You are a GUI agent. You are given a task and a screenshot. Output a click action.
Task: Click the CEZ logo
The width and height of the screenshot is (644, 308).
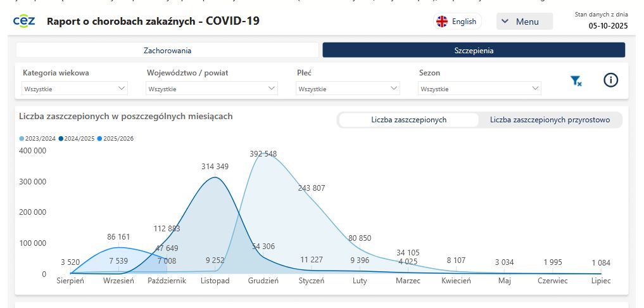pos(24,21)
